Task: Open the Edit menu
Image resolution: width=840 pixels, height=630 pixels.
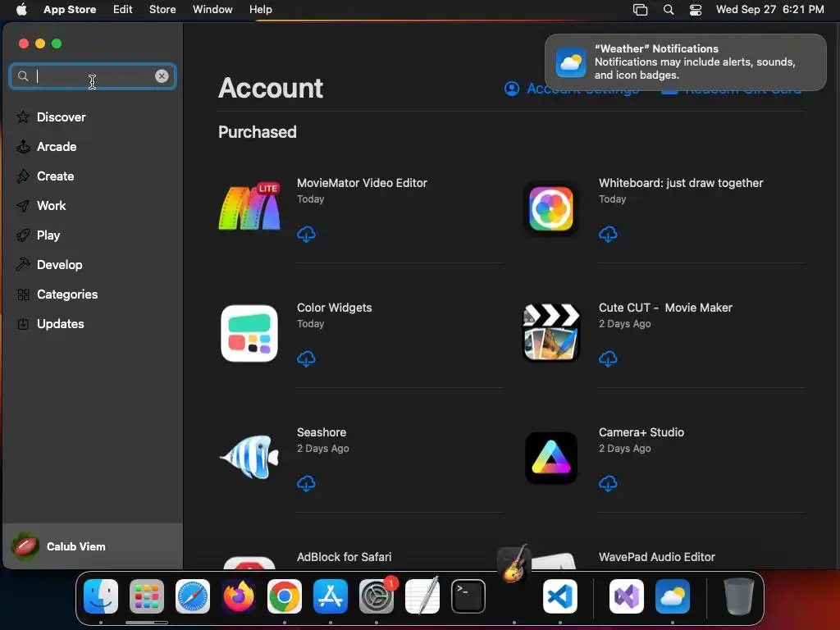Action: click(123, 9)
